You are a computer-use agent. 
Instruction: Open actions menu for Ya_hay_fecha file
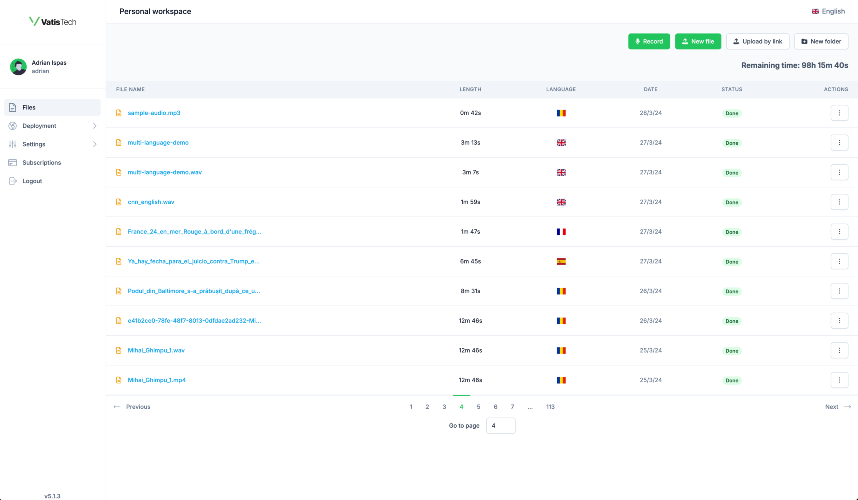tap(839, 261)
